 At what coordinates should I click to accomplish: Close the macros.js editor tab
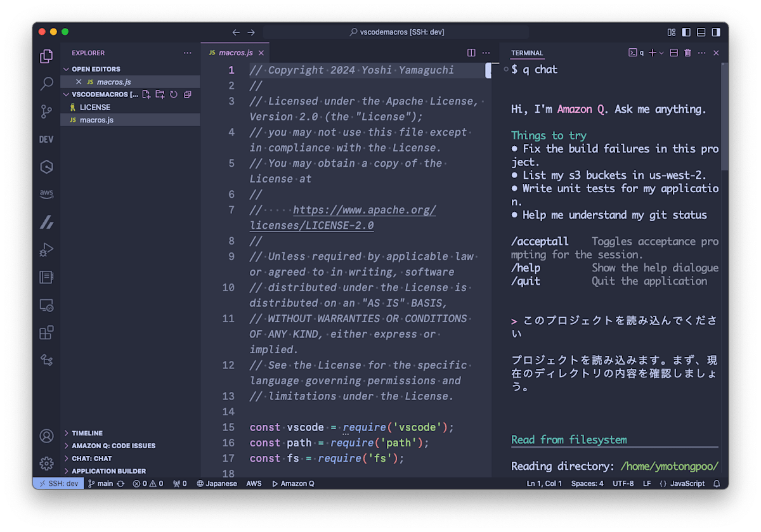coord(261,53)
